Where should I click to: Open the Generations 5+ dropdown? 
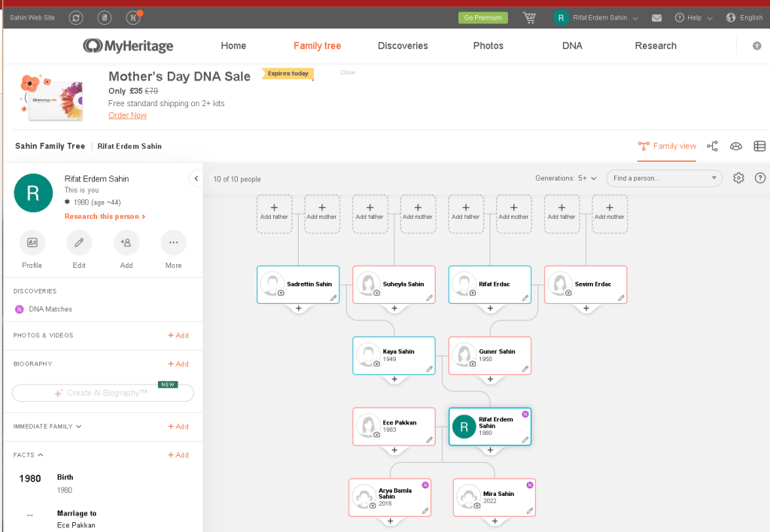(566, 178)
